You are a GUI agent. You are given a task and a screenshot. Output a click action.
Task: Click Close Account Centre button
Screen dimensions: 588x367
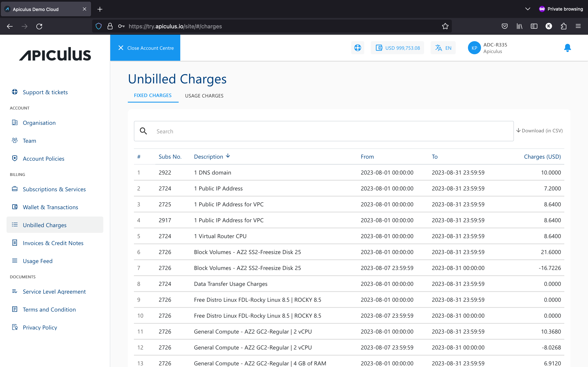coord(146,48)
